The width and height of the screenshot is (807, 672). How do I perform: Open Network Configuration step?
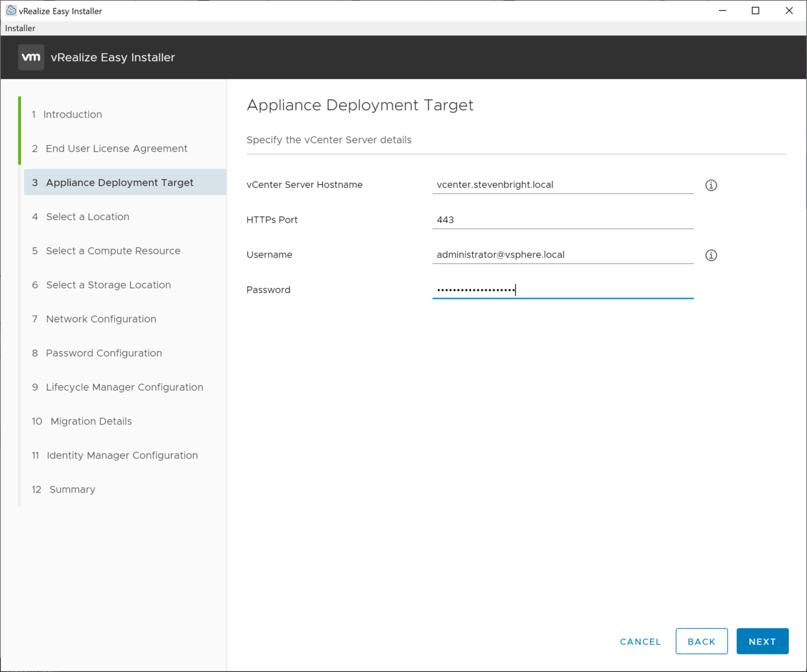click(101, 319)
